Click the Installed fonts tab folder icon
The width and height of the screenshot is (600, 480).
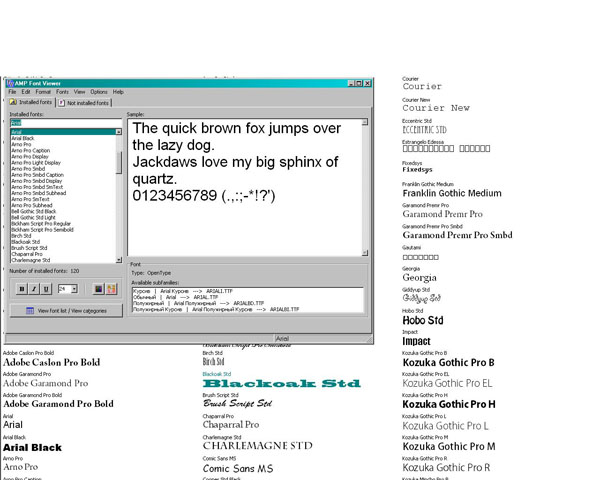(x=13, y=102)
